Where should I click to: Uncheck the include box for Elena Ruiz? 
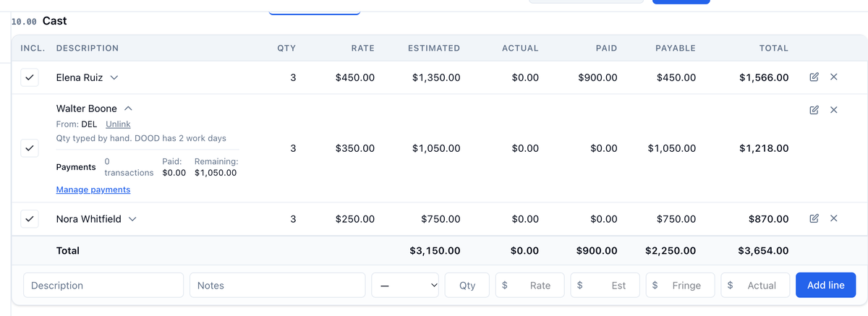pyautogui.click(x=29, y=77)
